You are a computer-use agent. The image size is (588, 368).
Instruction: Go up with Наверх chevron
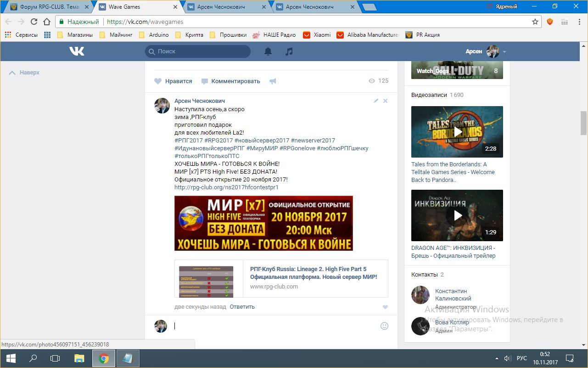[12, 73]
